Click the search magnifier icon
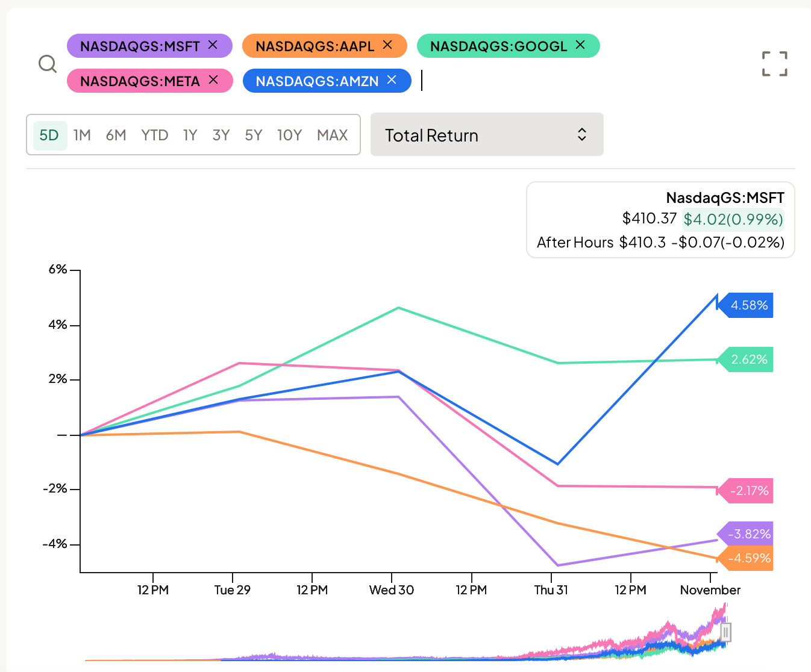Viewport: 811px width, 672px height. 48,63
